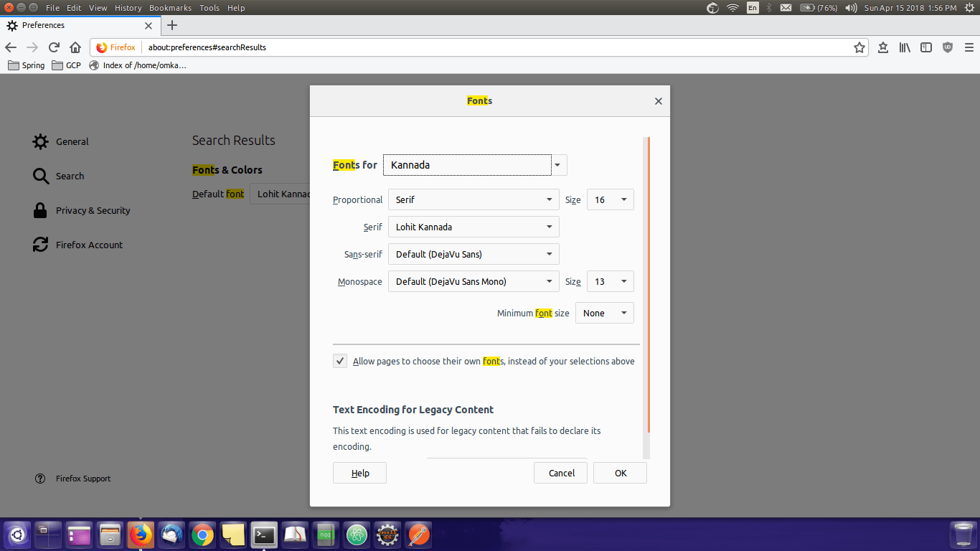Open the uBlock Origin shield icon
The image size is (980, 551).
click(948, 47)
